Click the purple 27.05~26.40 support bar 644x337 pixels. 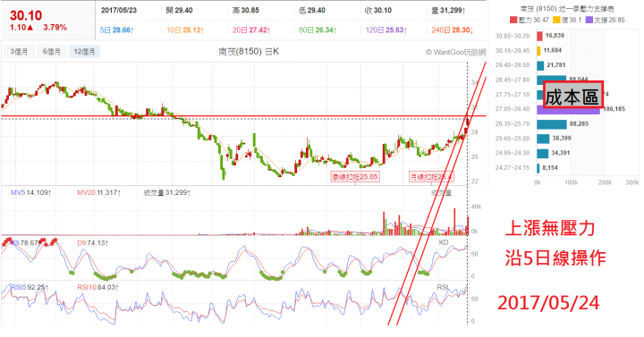pos(569,109)
